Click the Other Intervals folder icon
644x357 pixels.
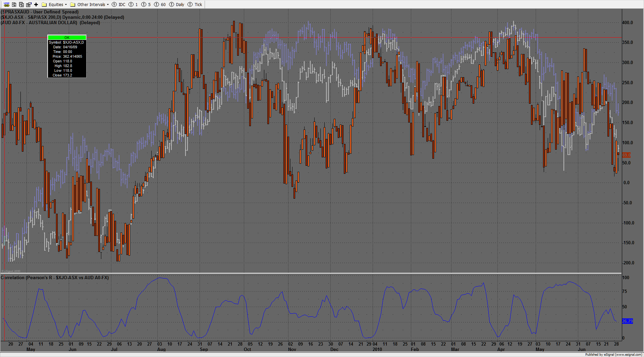[72, 5]
